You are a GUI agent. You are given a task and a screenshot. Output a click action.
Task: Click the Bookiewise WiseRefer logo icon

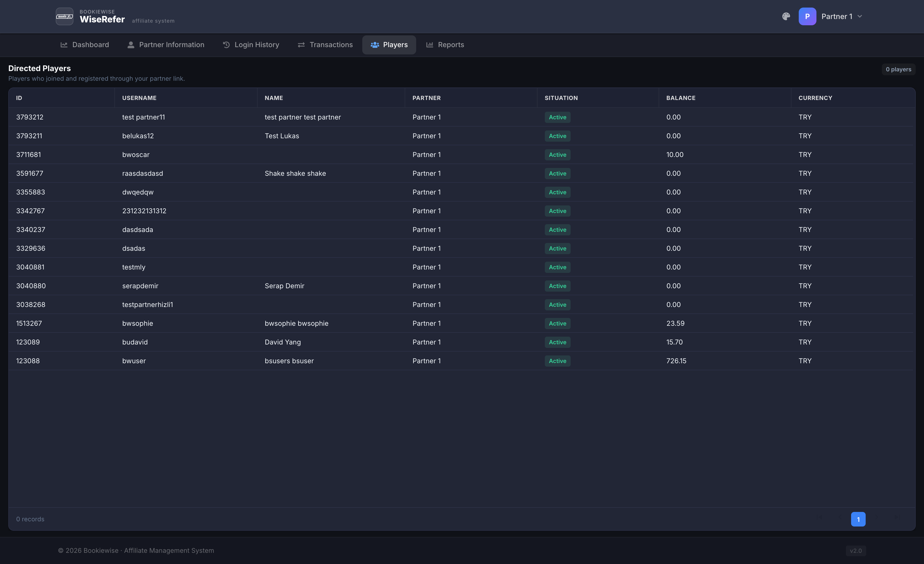[65, 16]
